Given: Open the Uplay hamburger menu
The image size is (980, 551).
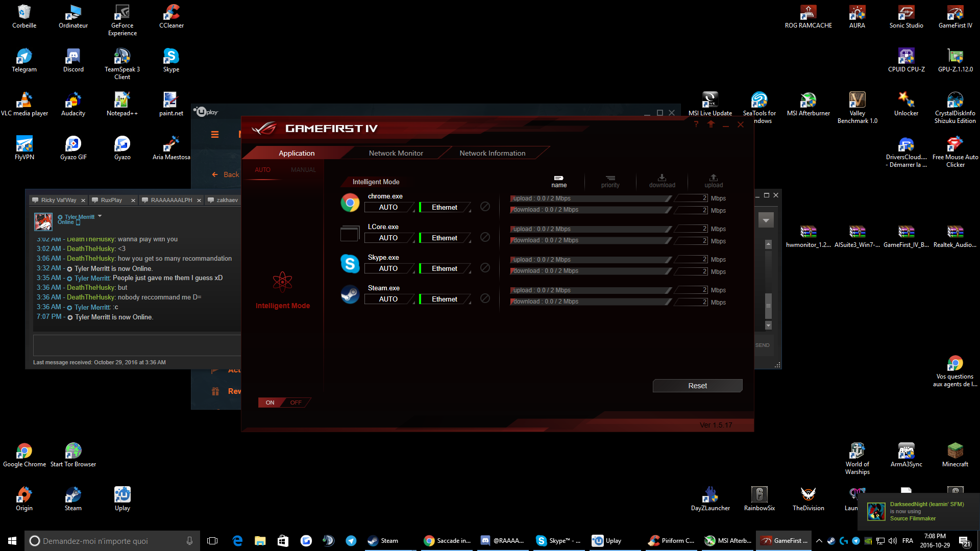Looking at the screenshot, I should tap(215, 135).
